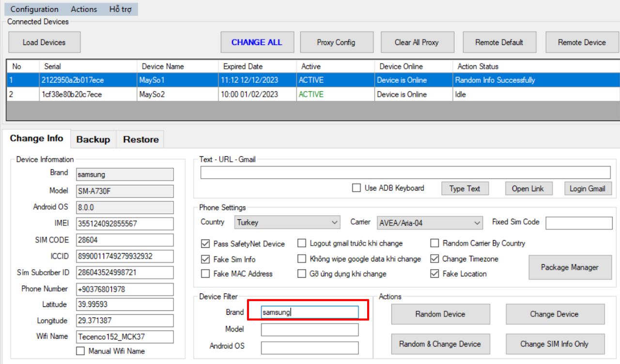Viewport: 620px width, 364px height.
Task: Click the Login Gmail button
Action: coord(587,188)
